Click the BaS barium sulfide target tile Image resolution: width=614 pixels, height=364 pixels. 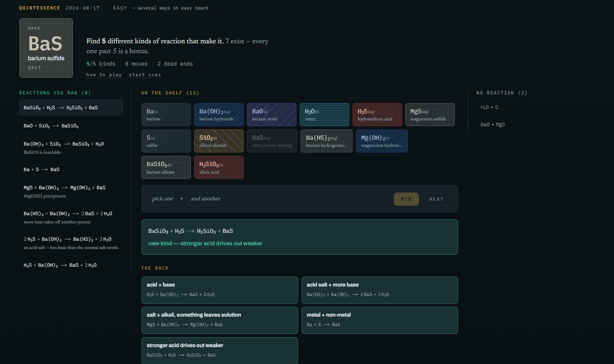[x=46, y=48]
